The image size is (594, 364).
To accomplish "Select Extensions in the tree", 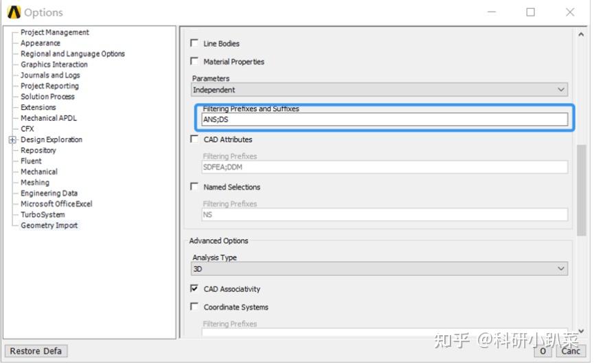I will click(x=38, y=107).
